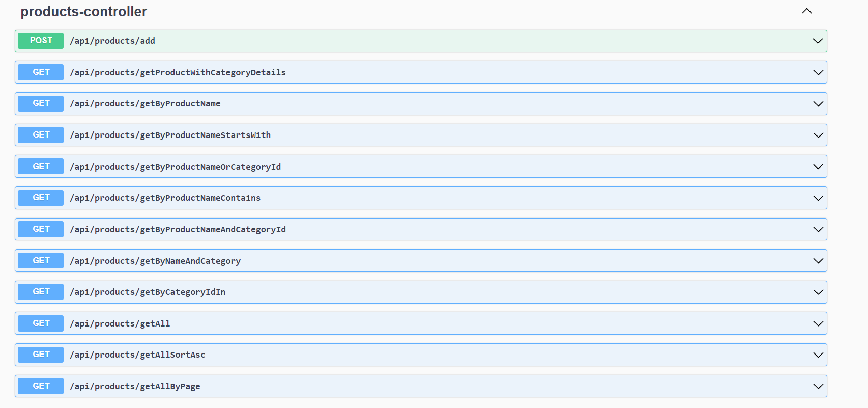Viewport: 868px width, 408px height.
Task: Expand the getAllByPage chevron
Action: [818, 387]
